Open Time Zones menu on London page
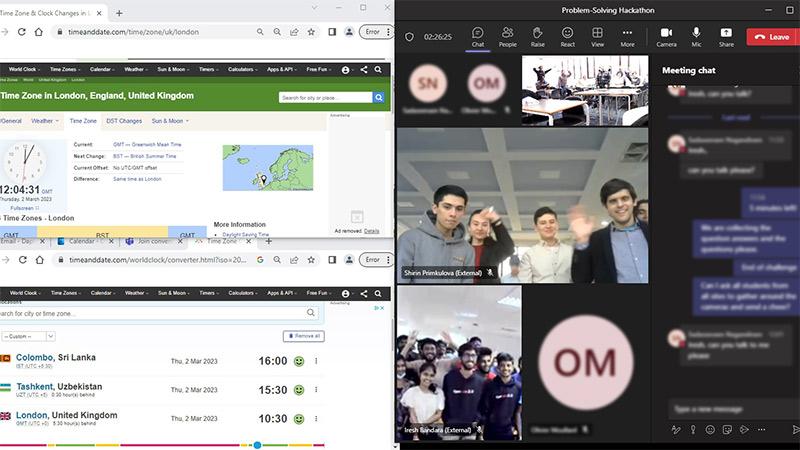 (x=65, y=69)
